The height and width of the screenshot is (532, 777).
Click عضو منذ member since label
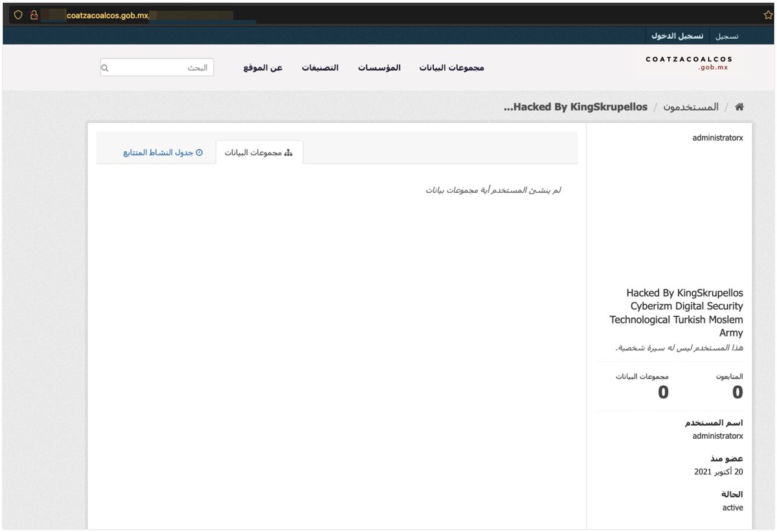(726, 458)
